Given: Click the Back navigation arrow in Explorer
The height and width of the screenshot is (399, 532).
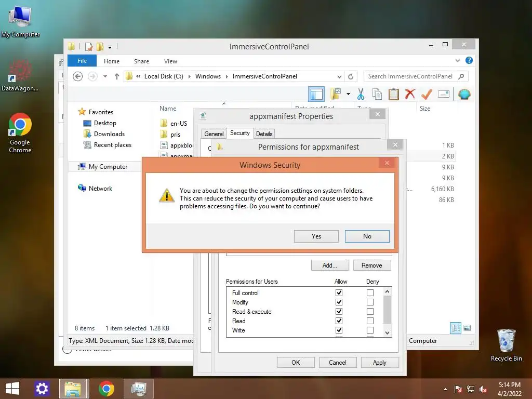Looking at the screenshot, I should point(78,76).
